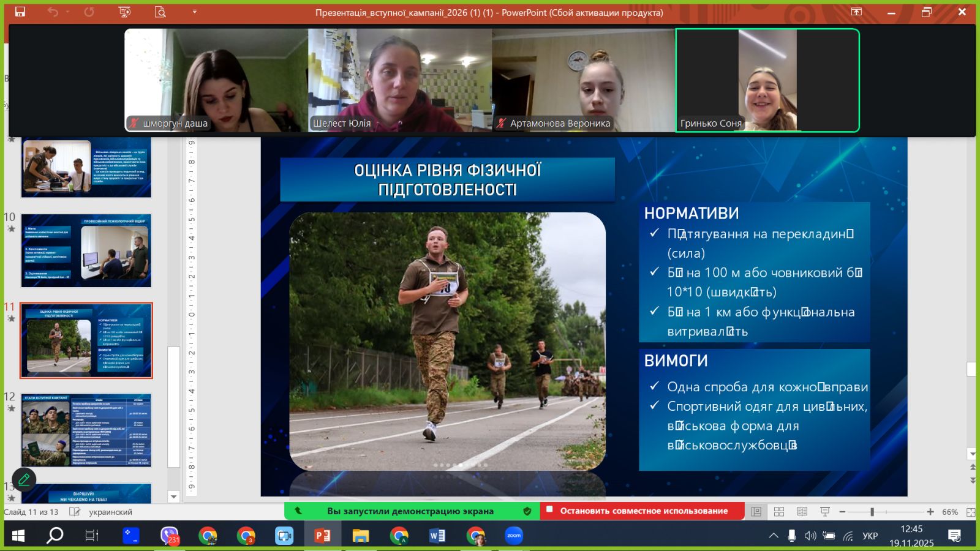Click Остановить совместное использование button
This screenshot has height=551, width=980.
click(643, 511)
